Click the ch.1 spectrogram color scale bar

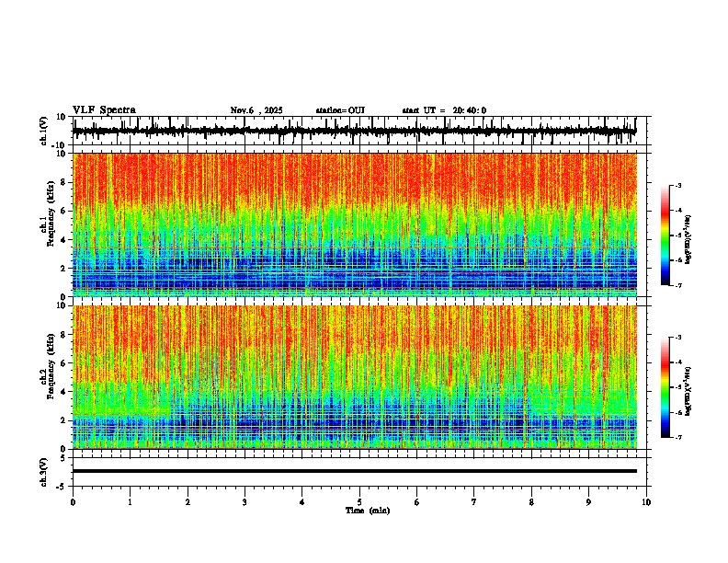pos(665,236)
